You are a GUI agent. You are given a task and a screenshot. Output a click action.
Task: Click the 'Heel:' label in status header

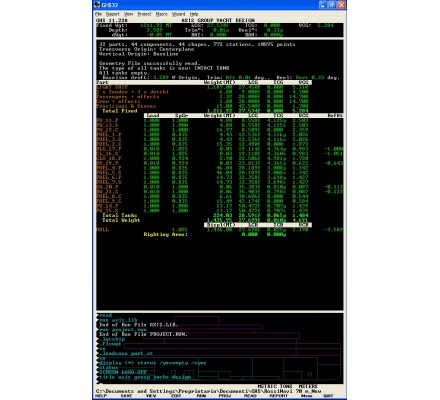click(247, 30)
